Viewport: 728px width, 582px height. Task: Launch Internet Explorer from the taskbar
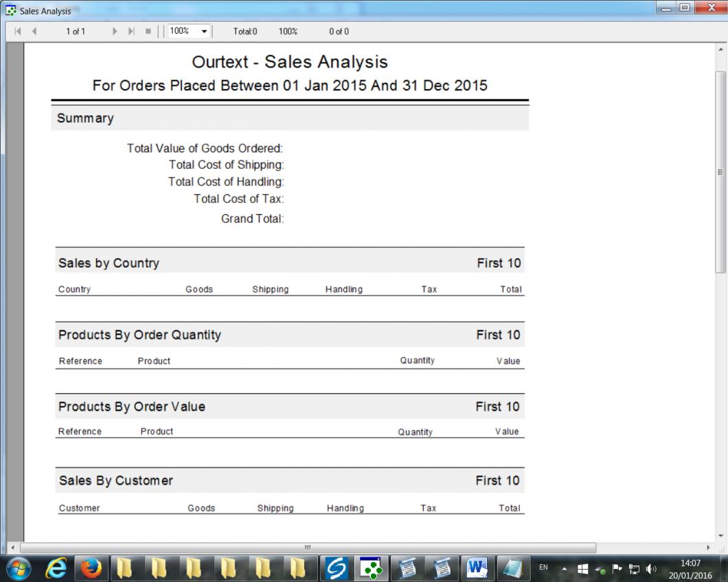click(x=56, y=568)
